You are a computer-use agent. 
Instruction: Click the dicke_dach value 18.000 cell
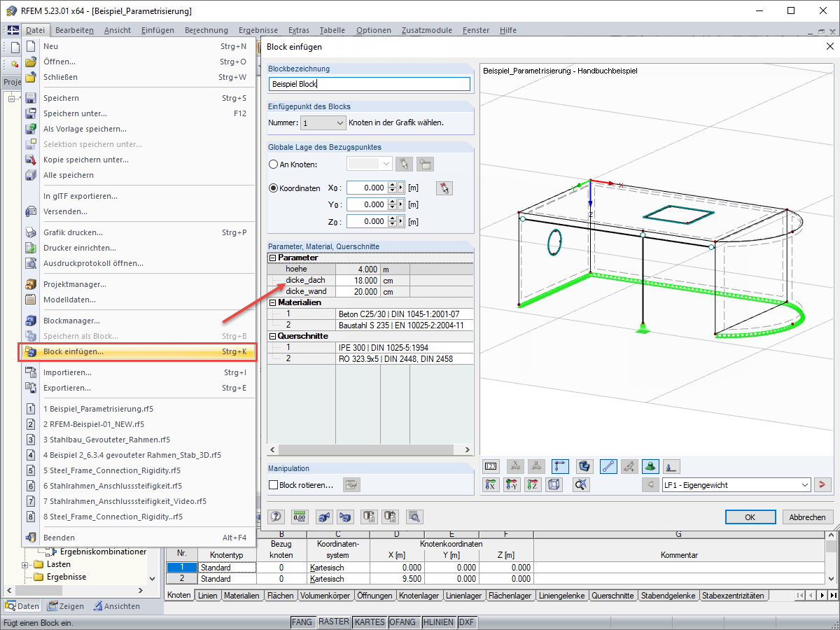click(358, 280)
